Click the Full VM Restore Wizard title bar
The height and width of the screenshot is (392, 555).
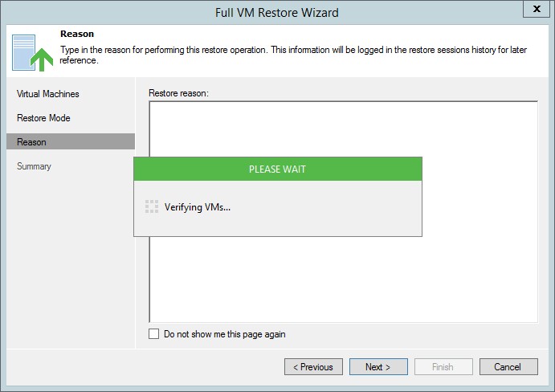(x=277, y=12)
